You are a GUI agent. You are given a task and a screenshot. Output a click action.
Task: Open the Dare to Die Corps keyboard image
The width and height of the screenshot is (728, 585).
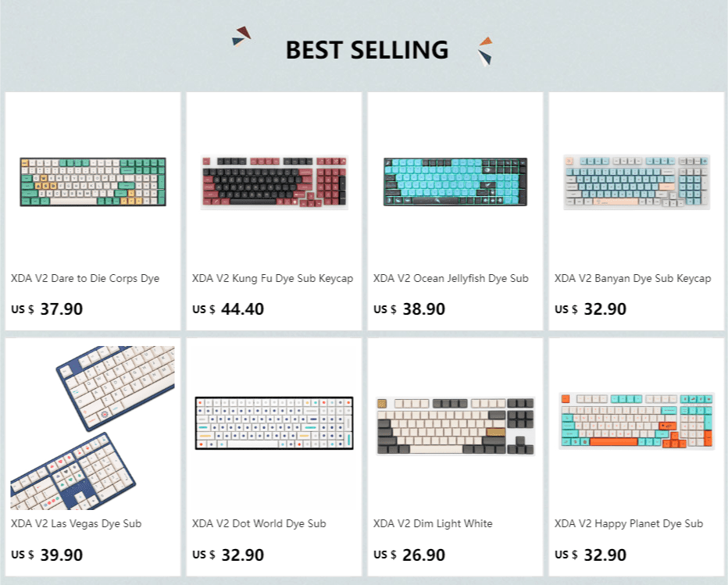pos(91,180)
